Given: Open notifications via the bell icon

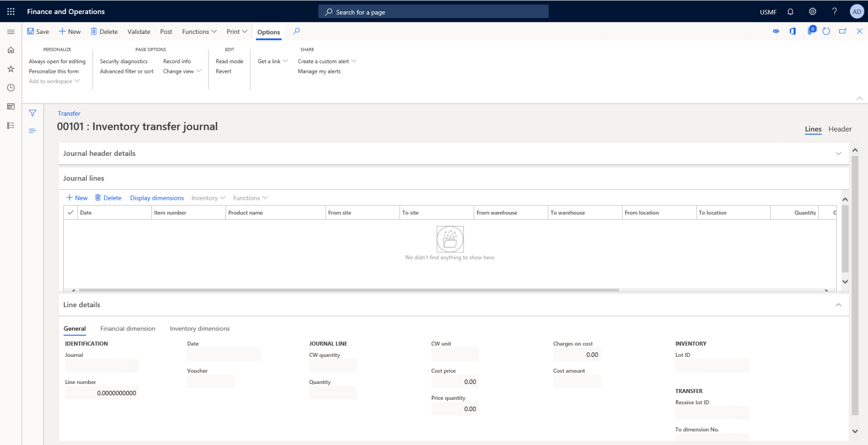Looking at the screenshot, I should click(790, 11).
